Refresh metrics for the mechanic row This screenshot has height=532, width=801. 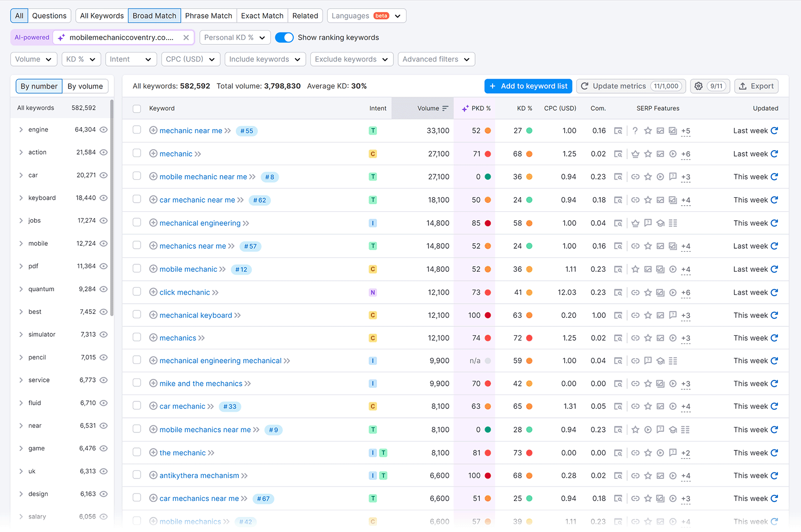[x=774, y=154]
